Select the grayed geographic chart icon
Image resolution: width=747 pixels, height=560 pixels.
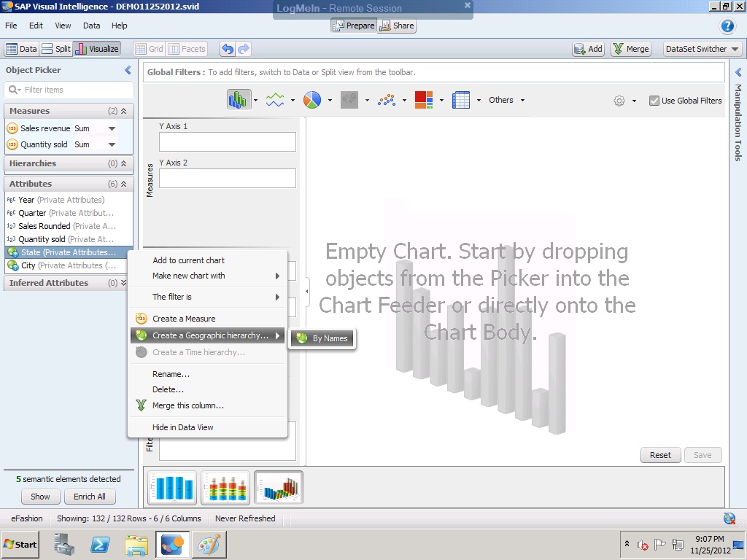point(349,100)
